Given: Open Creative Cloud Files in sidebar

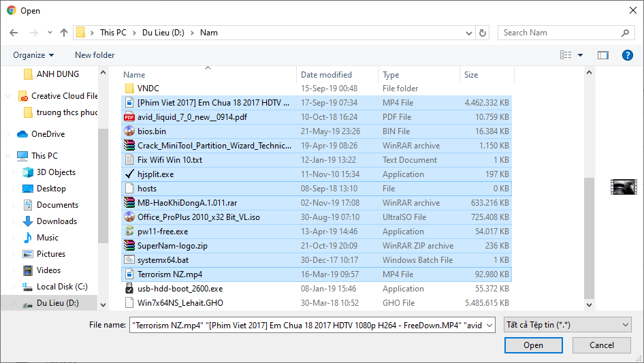Looking at the screenshot, I should (x=64, y=96).
